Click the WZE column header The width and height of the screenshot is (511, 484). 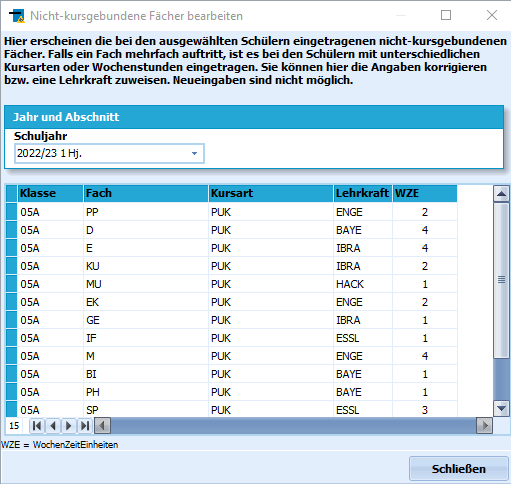(x=425, y=193)
